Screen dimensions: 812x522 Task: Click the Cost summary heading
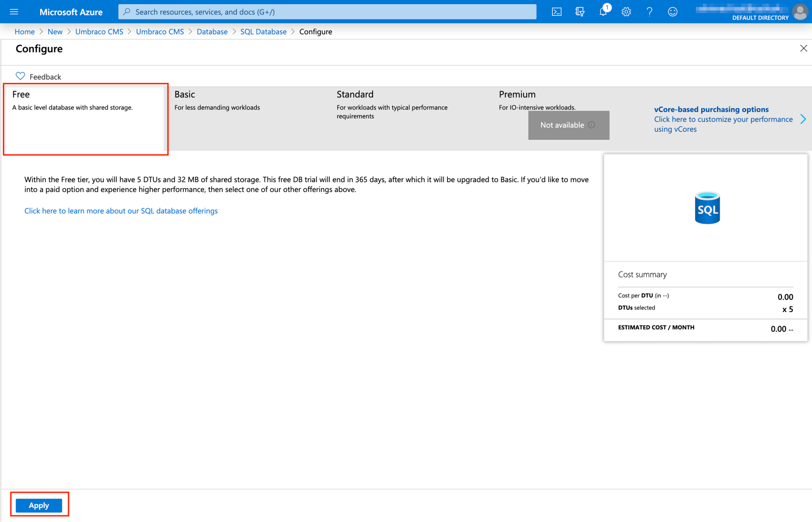642,274
